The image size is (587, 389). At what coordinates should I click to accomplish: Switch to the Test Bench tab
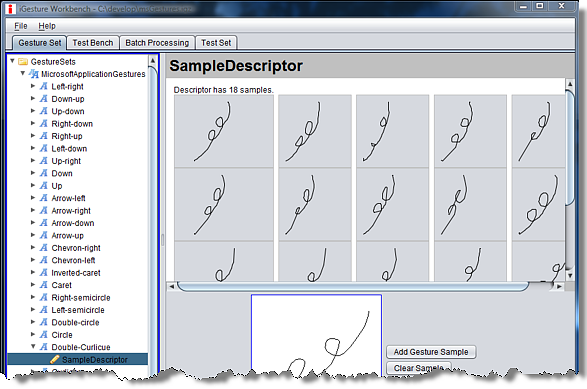93,43
